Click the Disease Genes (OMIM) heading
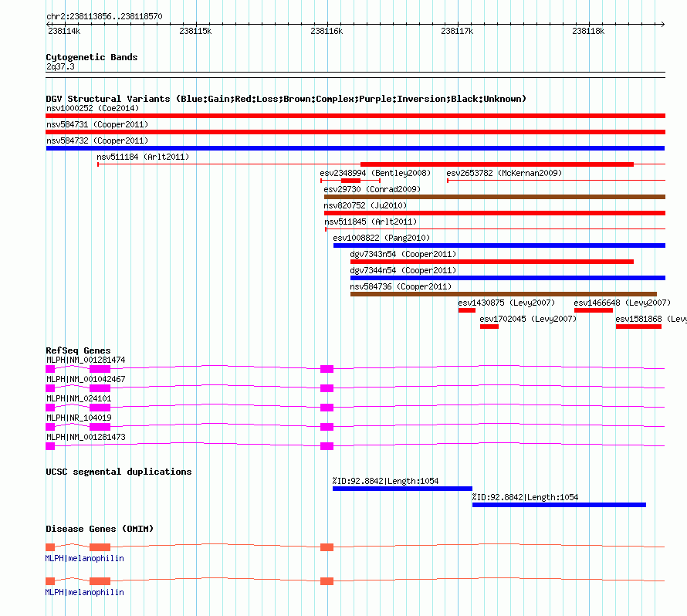This screenshot has height=616, width=687. pos(100,529)
